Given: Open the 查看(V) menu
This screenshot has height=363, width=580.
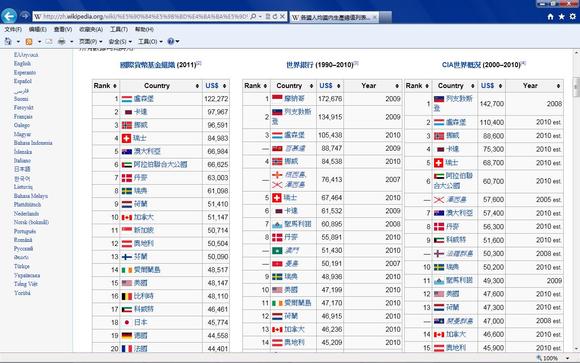Looking at the screenshot, I should coord(63,29).
